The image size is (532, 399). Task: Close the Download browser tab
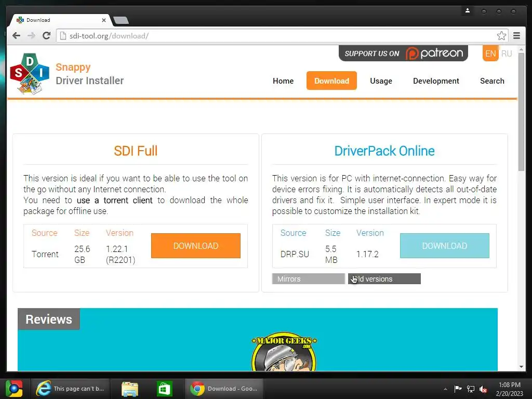[x=104, y=20]
